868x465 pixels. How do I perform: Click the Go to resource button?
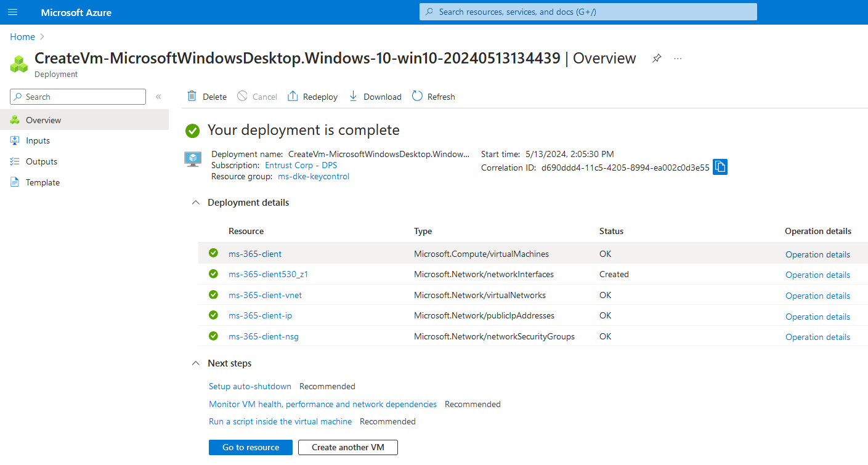251,447
